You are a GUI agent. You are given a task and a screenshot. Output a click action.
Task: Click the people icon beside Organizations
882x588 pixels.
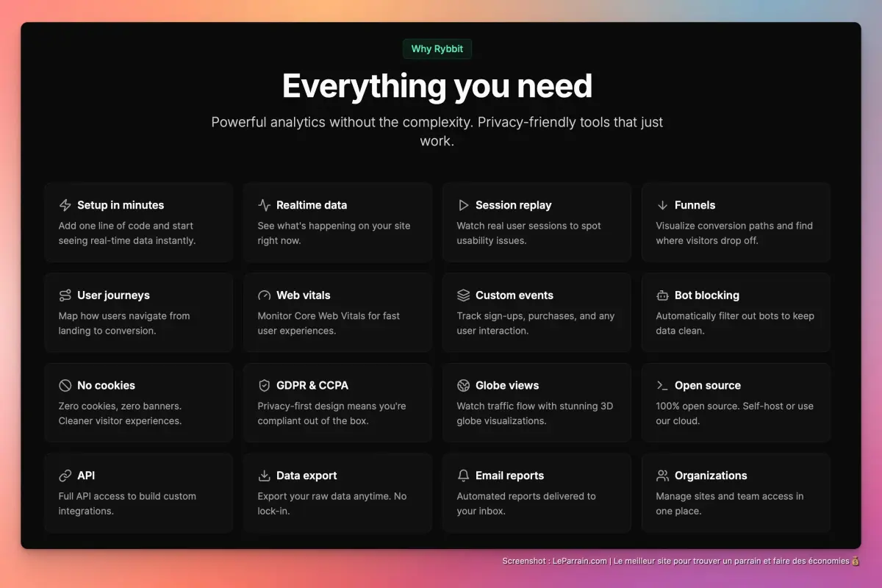(x=662, y=476)
